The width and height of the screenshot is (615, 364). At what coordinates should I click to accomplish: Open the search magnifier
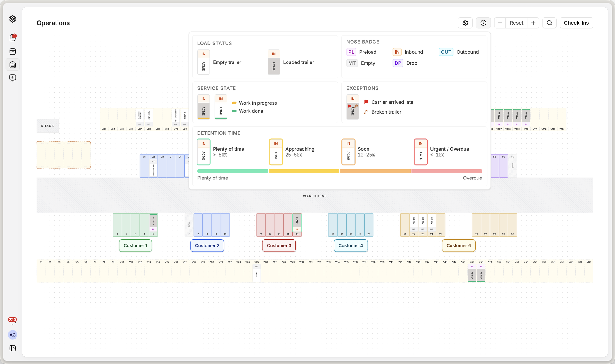pos(549,23)
